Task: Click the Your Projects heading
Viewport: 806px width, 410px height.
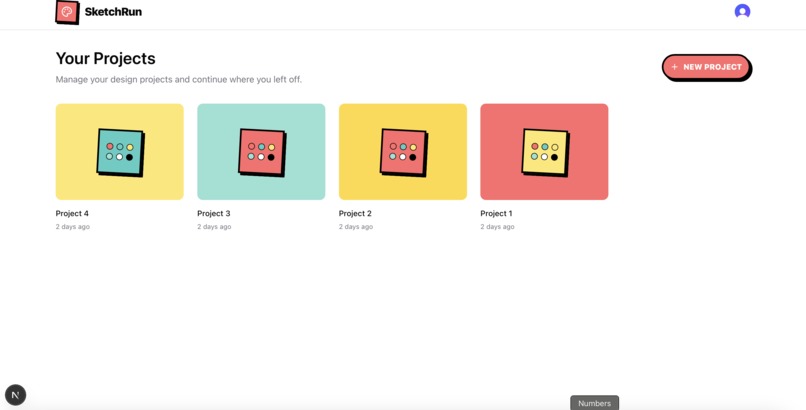Action: tap(105, 59)
